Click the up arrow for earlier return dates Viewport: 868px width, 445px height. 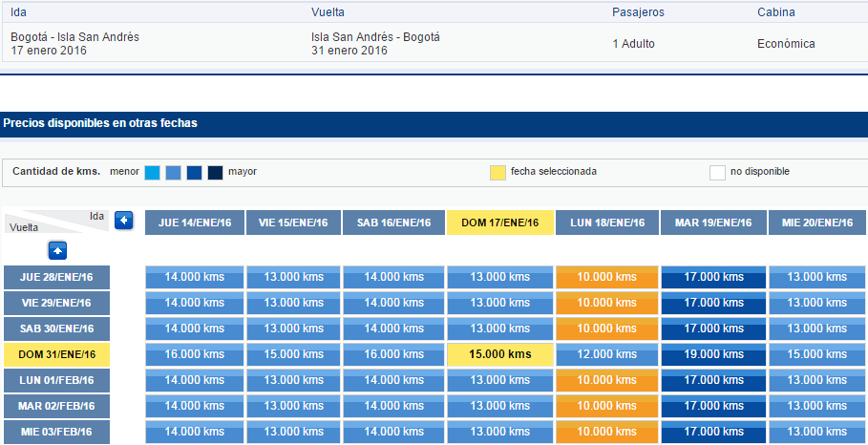57,251
